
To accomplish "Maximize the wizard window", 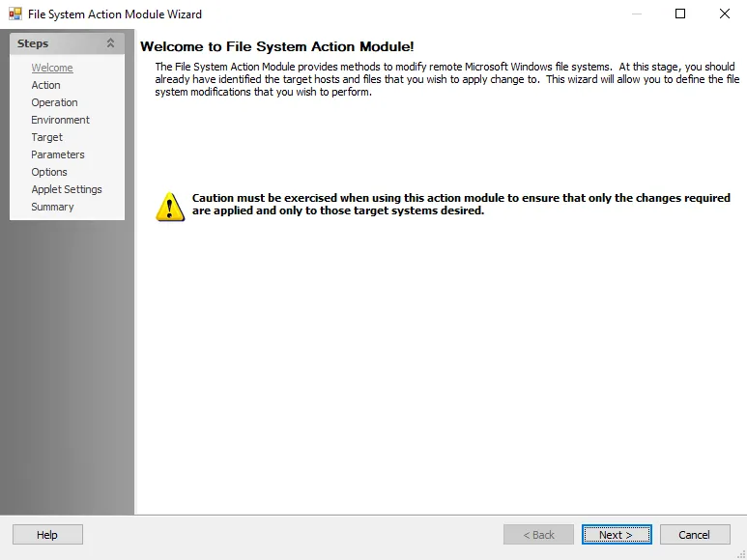I will tap(680, 14).
